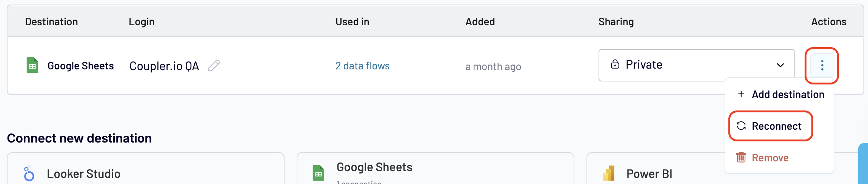Click the Power BI logo icon
Screen dimensions: 868x184
609,173
